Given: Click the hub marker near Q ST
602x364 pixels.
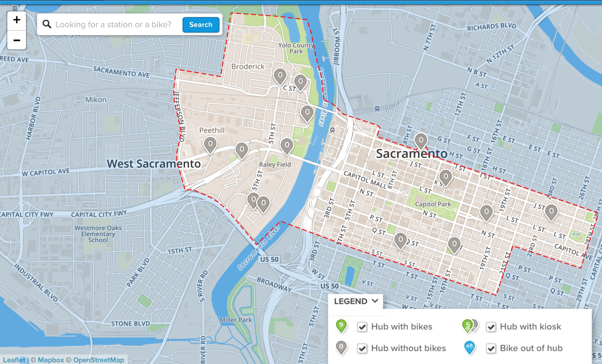Looking at the screenshot, I should pyautogui.click(x=400, y=240).
